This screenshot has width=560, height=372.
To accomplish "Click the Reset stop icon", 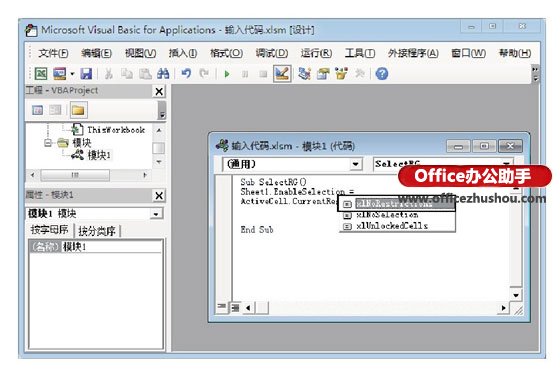I will click(263, 74).
